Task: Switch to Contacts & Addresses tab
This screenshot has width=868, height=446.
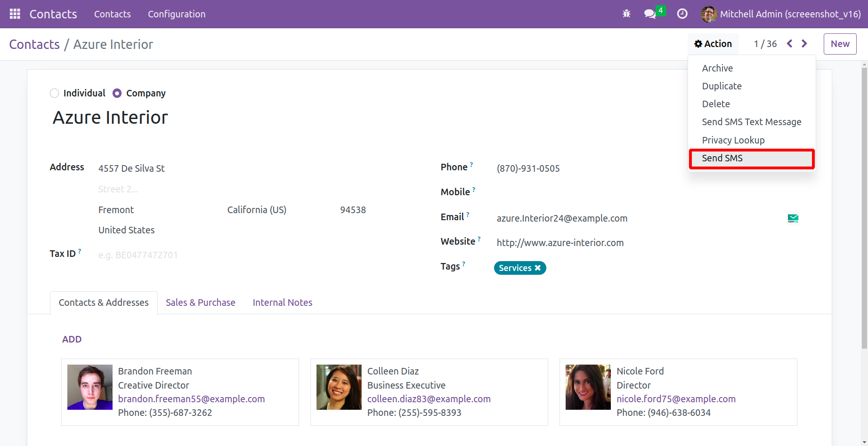Action: (104, 303)
